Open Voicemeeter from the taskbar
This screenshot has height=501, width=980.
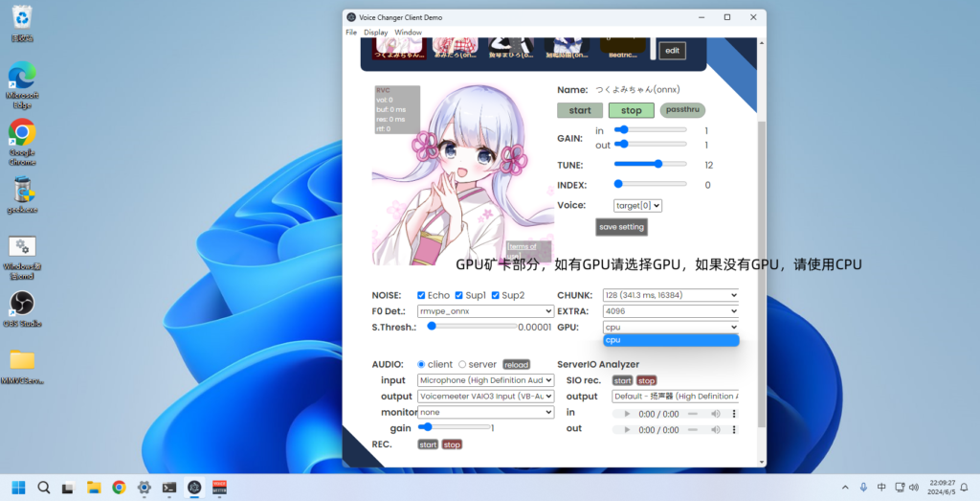click(x=219, y=488)
